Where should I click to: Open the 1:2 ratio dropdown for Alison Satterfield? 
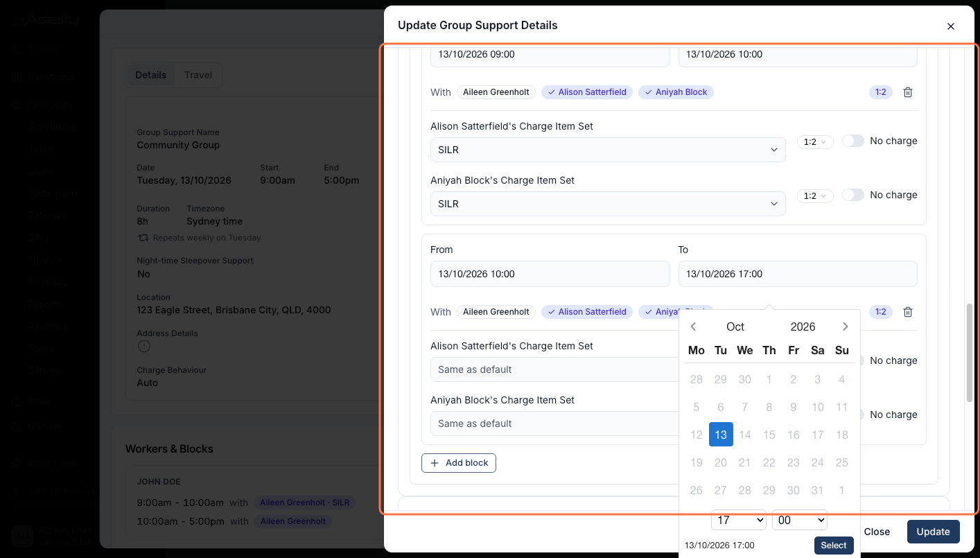pos(815,141)
